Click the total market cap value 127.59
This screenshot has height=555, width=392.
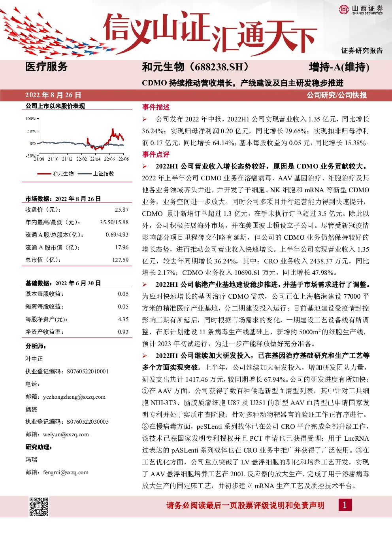[x=121, y=260]
